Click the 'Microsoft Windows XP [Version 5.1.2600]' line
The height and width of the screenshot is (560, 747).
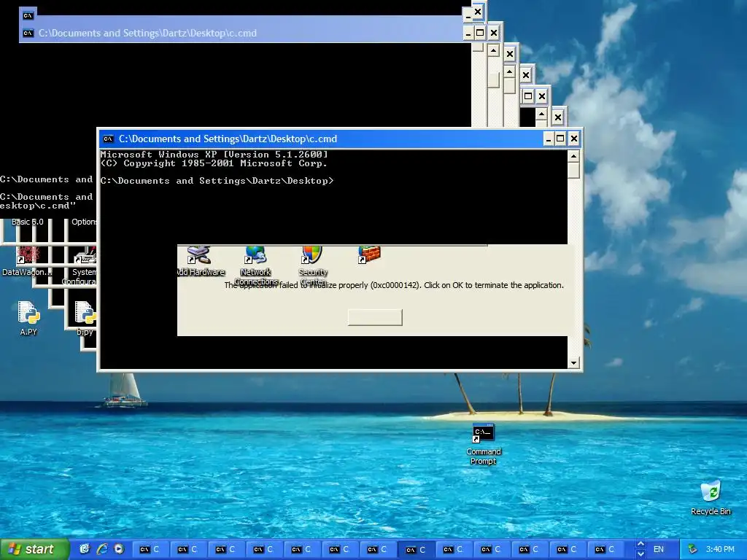tap(214, 155)
